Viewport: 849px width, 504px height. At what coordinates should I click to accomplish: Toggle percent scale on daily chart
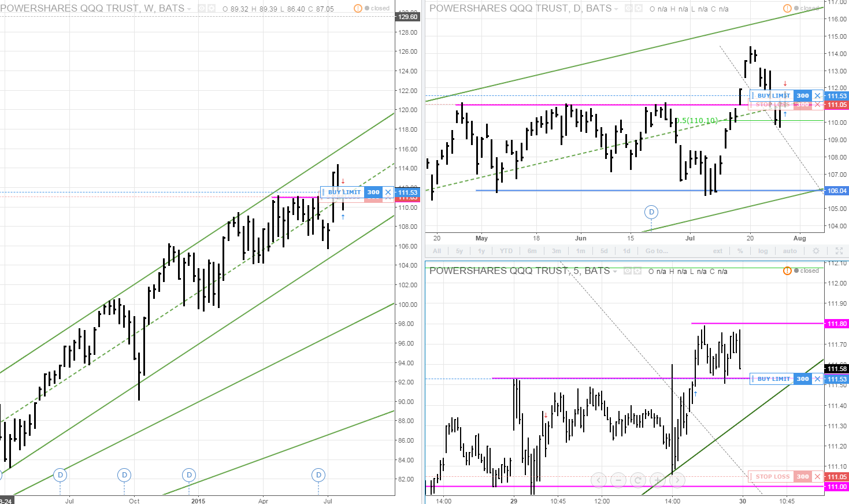(740, 251)
